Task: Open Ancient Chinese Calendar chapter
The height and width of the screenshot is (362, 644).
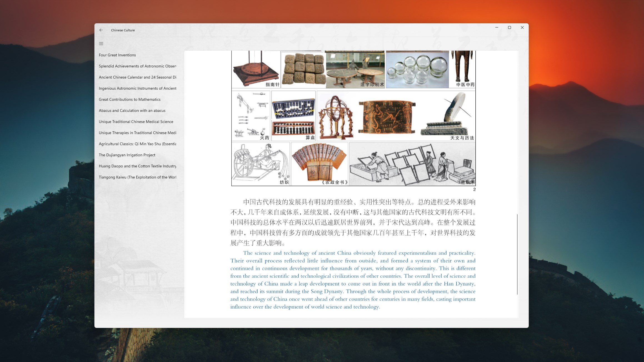Action: (x=138, y=77)
